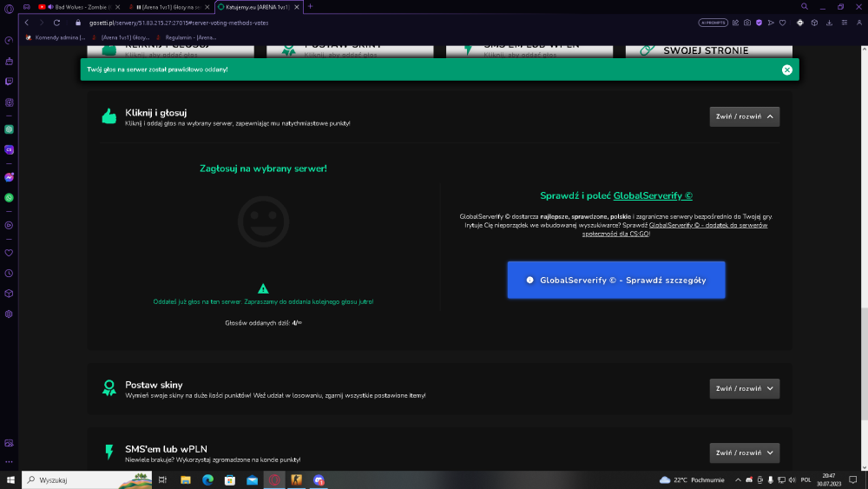This screenshot has width=868, height=489.
Task: Click the send to My Flow arrow icon
Action: (x=771, y=23)
